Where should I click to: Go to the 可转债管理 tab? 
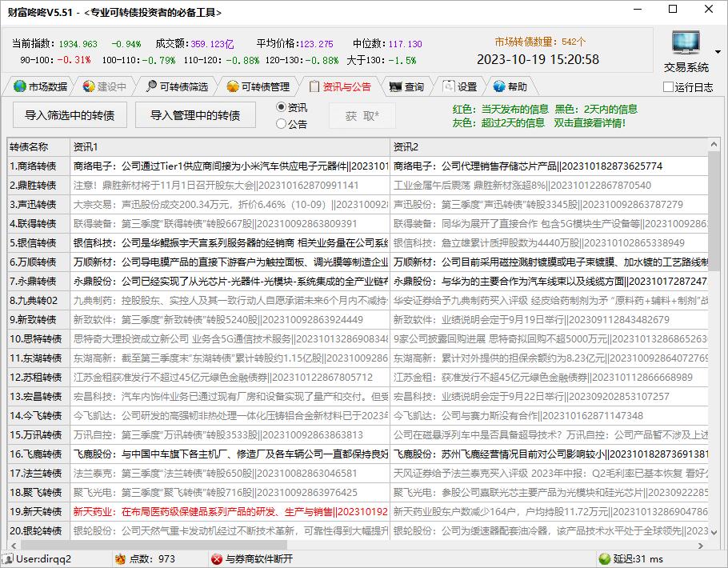258,86
